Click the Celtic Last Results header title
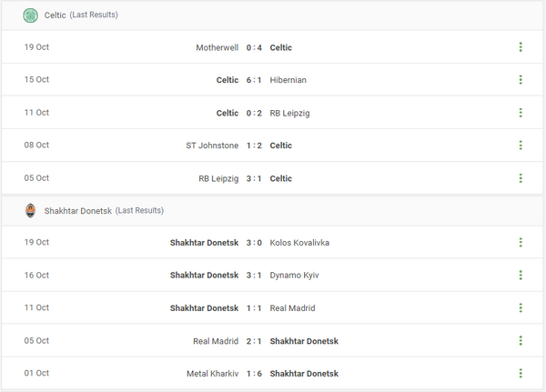 [x=81, y=15]
